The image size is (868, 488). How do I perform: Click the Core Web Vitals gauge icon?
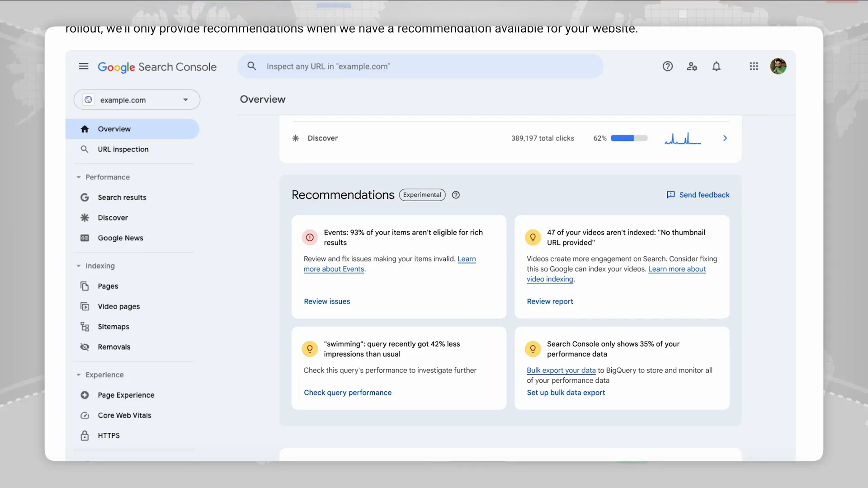click(85, 416)
